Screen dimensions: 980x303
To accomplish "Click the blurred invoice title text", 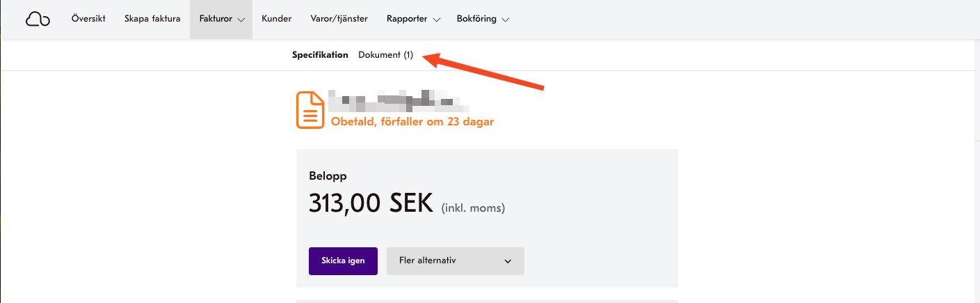I will (397, 102).
